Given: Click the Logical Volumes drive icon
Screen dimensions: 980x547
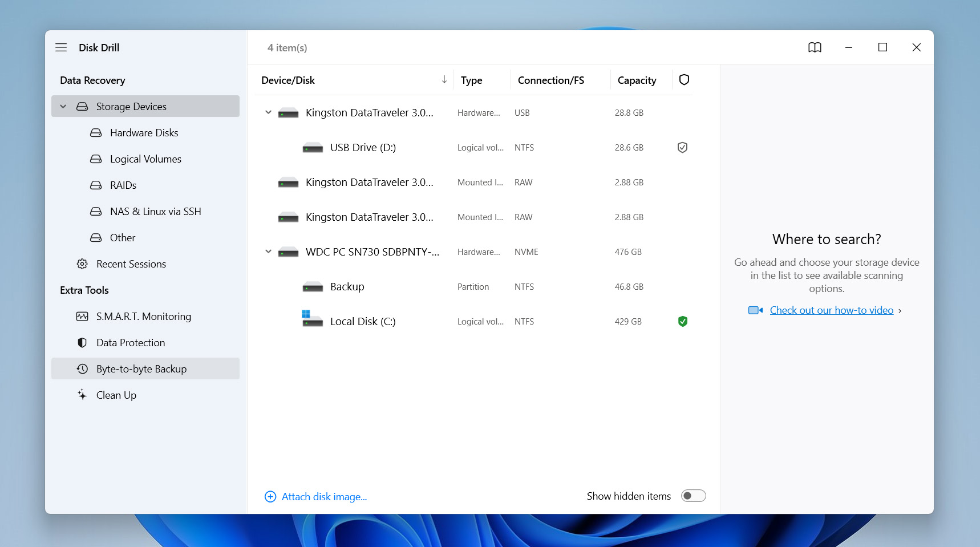Looking at the screenshot, I should (x=96, y=159).
